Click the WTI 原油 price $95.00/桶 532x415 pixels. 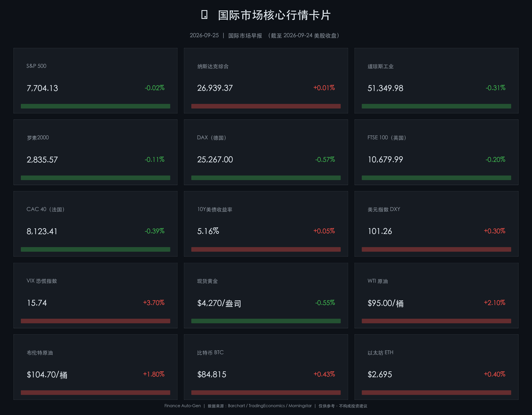pos(385,303)
